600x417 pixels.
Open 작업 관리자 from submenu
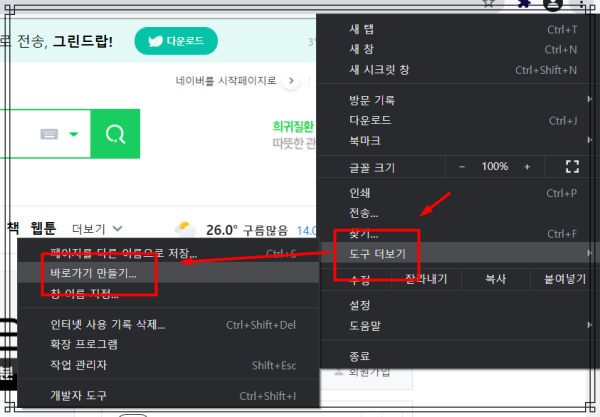(x=168, y=365)
